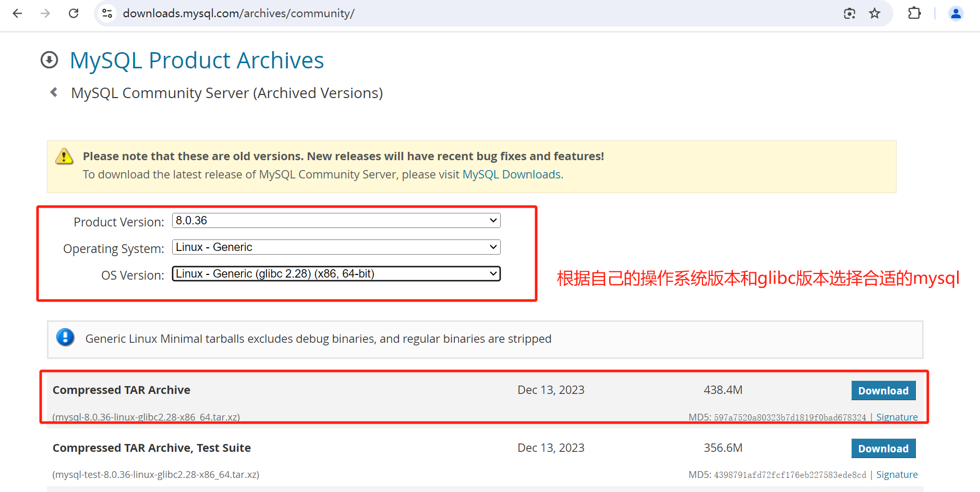Click the MySQL Product Archives heading
980x492 pixels.
tap(197, 61)
